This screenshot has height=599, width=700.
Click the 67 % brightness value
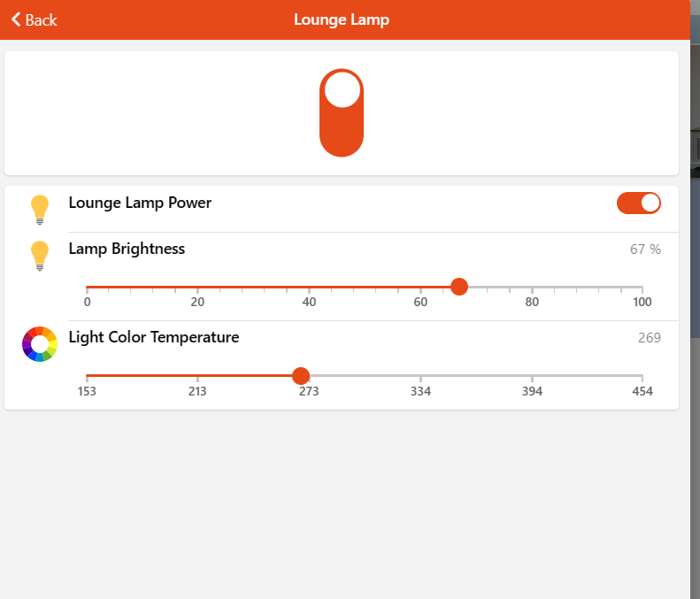click(645, 249)
